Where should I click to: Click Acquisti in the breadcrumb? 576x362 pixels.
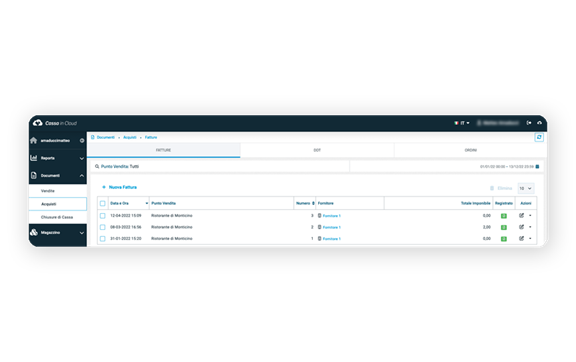pos(130,137)
